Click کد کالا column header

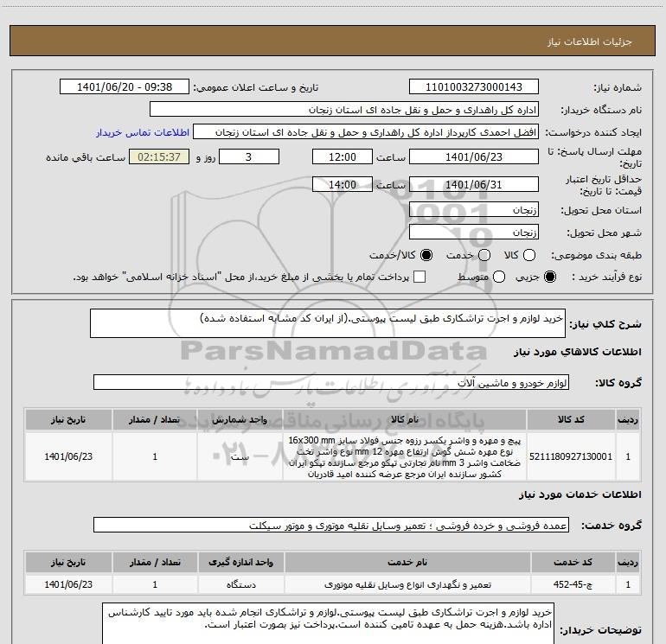tap(571, 419)
